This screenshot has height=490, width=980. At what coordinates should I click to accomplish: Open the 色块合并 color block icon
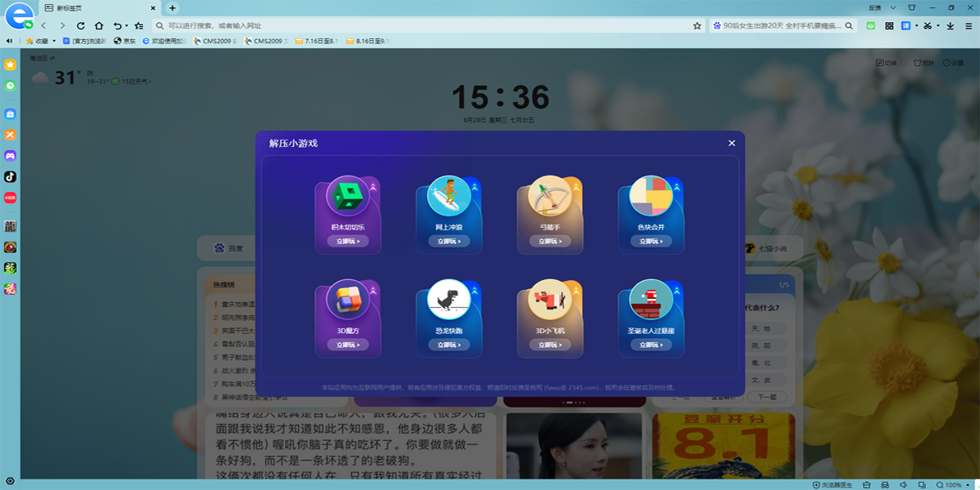(650, 197)
